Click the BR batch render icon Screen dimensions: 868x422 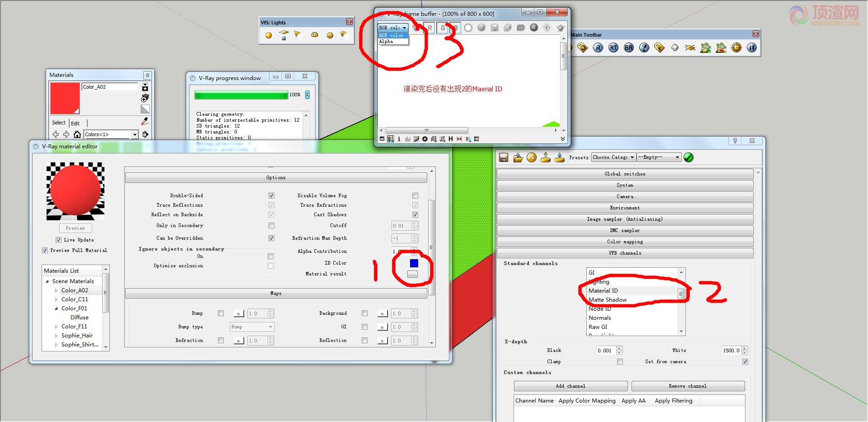(x=629, y=47)
